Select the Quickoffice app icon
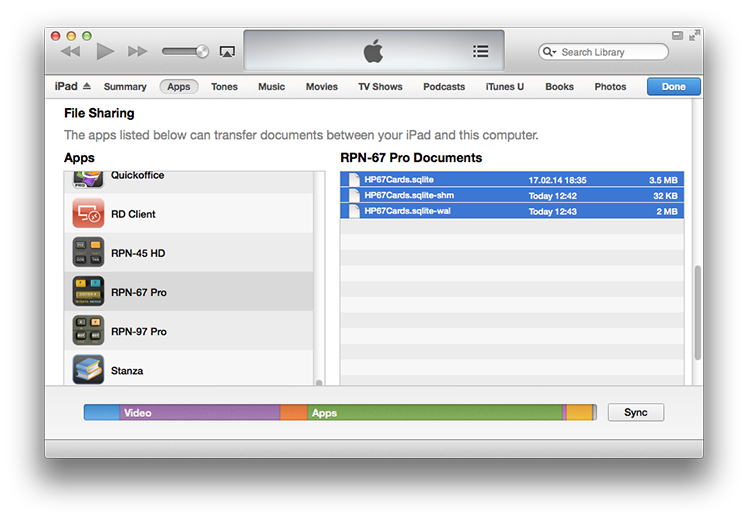748x520 pixels. coord(88,180)
